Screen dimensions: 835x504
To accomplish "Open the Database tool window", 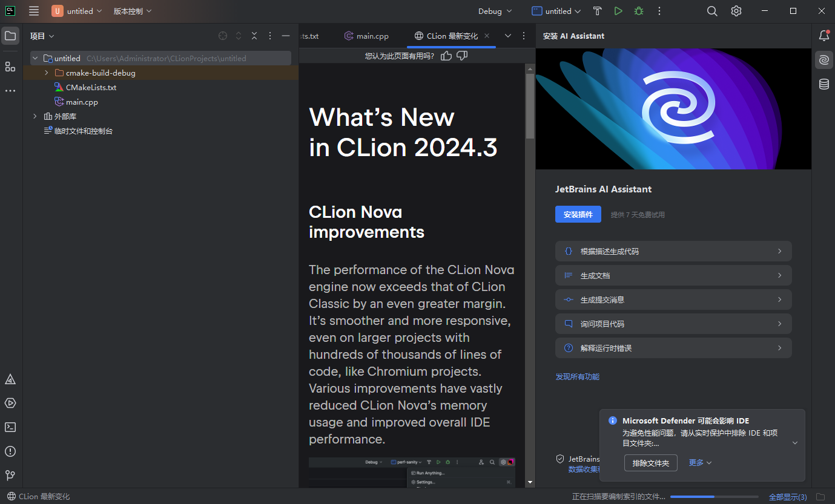I will [x=823, y=84].
